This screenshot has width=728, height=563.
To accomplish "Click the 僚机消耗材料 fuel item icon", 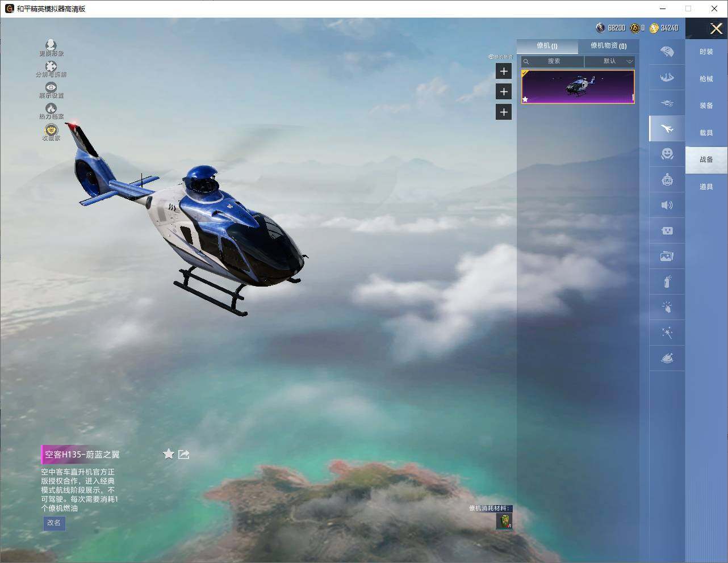I will click(504, 521).
